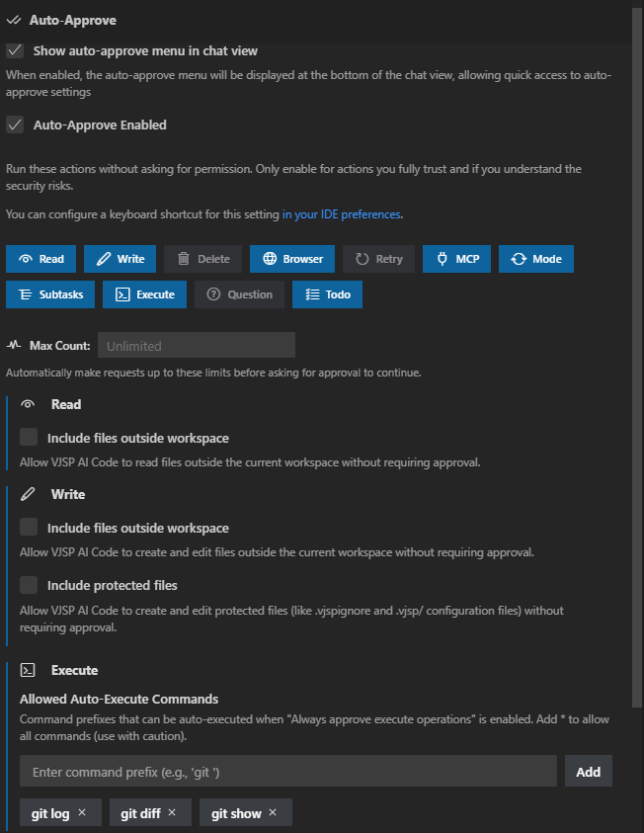Toggle the Mode switching auto-approve button

(x=535, y=259)
